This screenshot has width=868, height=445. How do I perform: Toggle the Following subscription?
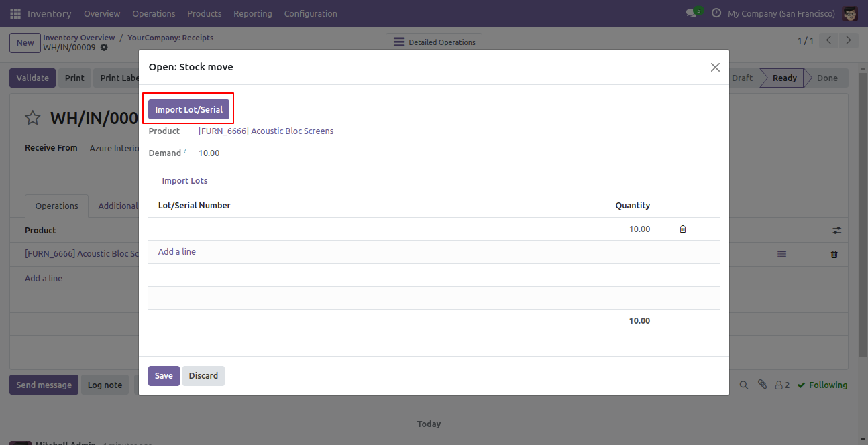(822, 385)
